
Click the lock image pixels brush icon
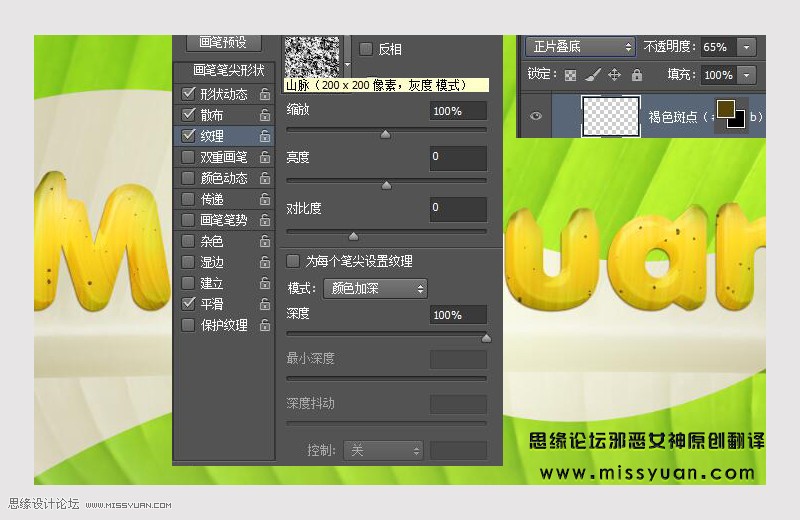tap(592, 75)
